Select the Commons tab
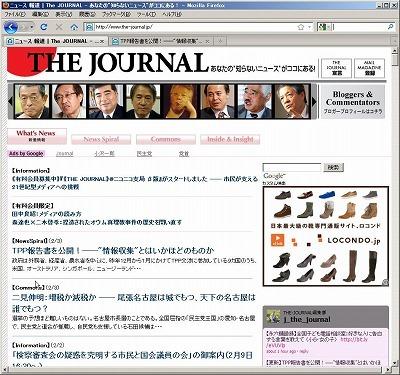 [x=166, y=139]
